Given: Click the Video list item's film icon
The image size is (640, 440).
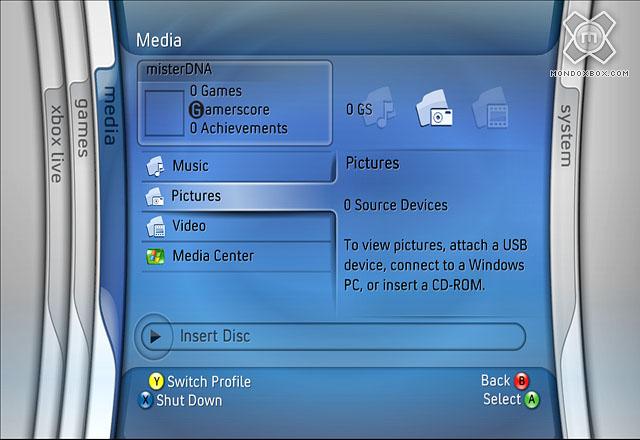Looking at the screenshot, I should click(154, 226).
